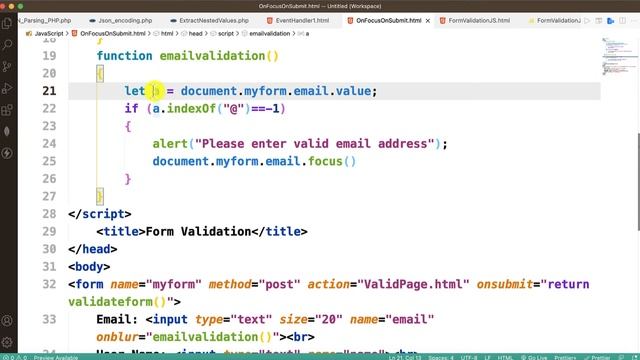Click Go Live in status bar
The width and height of the screenshot is (640, 360).
(x=534, y=358)
